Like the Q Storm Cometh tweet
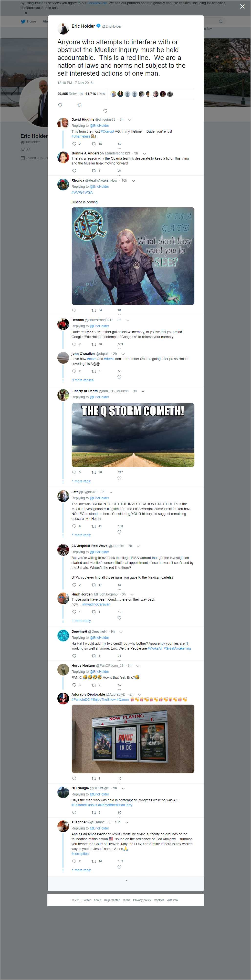Viewport: 251px width, 980px height. pyautogui.click(x=119, y=478)
